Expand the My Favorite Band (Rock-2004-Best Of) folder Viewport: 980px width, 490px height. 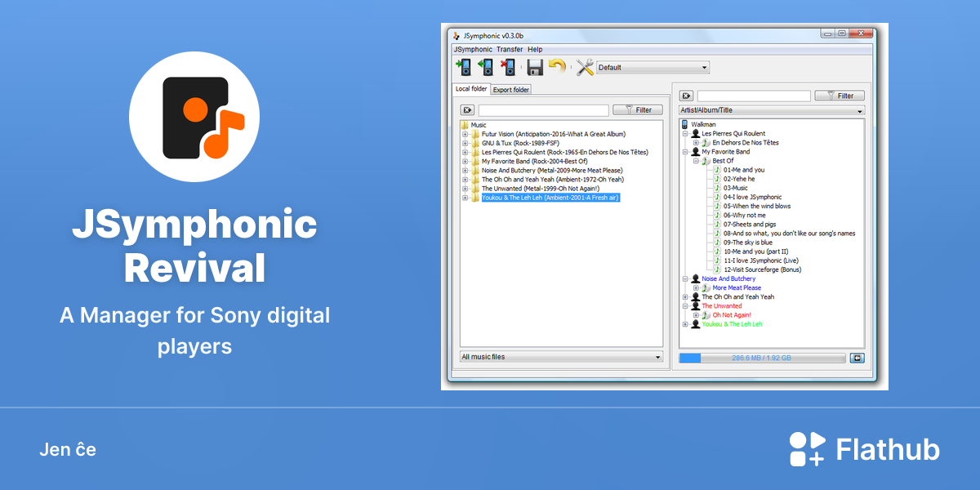(x=465, y=161)
